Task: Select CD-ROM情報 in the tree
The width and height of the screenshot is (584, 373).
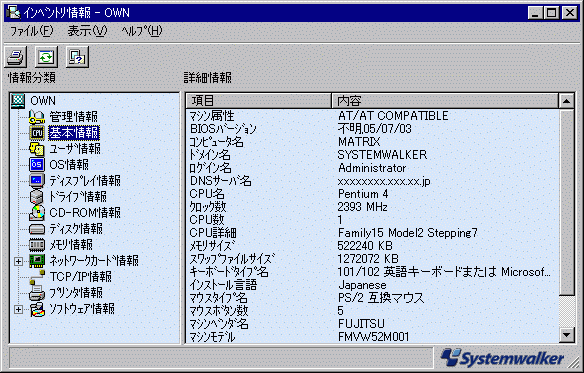Action: click(85, 213)
